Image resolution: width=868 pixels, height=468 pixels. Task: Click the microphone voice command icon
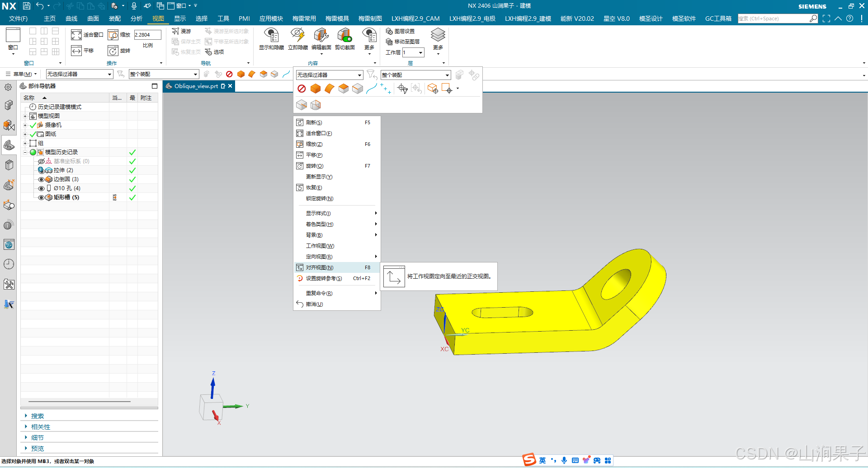coord(134,6)
